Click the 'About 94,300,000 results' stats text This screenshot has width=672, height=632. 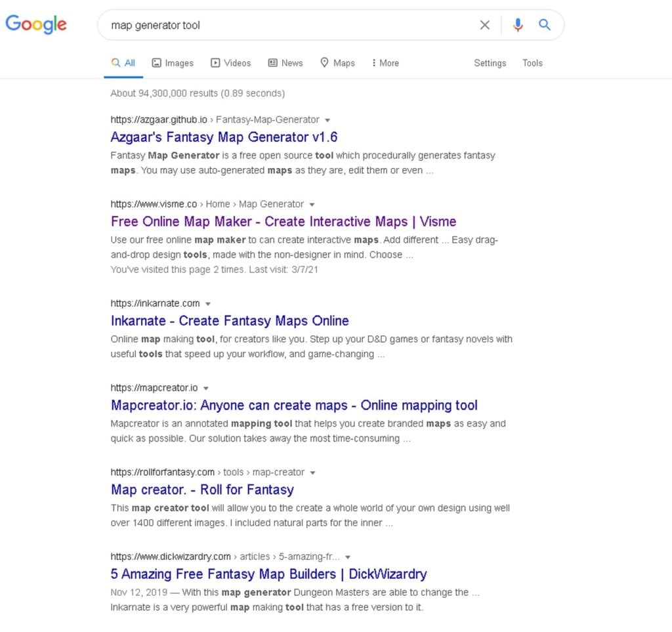(198, 93)
